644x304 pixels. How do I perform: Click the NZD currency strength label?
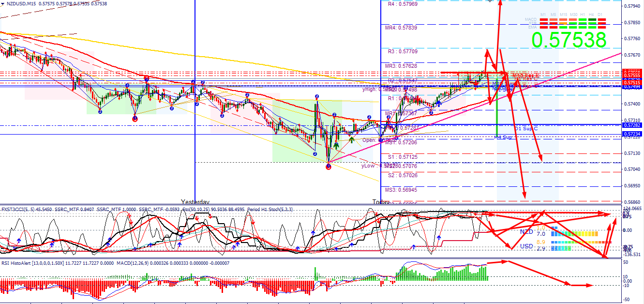click(526, 232)
